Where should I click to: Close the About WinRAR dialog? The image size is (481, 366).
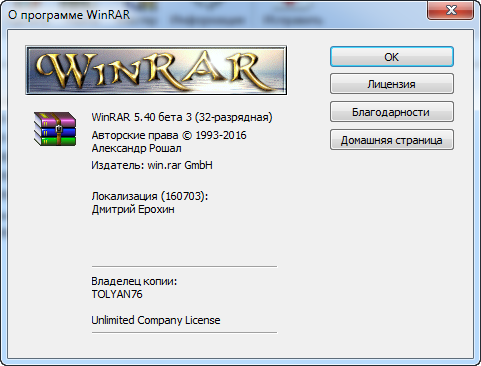(451, 10)
